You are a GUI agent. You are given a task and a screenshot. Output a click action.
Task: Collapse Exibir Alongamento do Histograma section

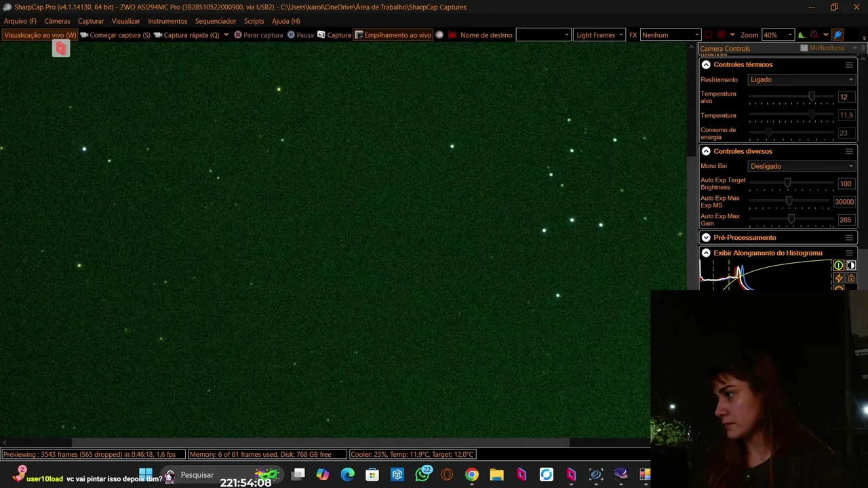[706, 253]
